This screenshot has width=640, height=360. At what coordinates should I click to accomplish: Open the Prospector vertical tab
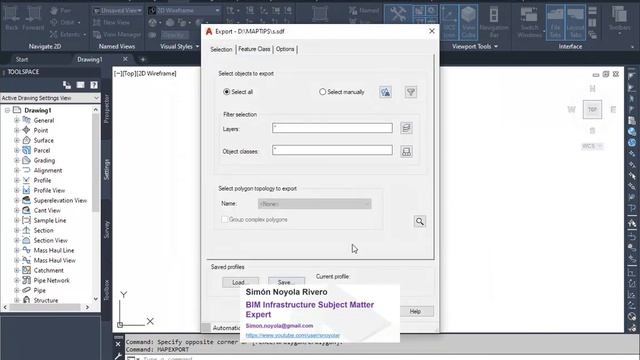[x=107, y=109]
